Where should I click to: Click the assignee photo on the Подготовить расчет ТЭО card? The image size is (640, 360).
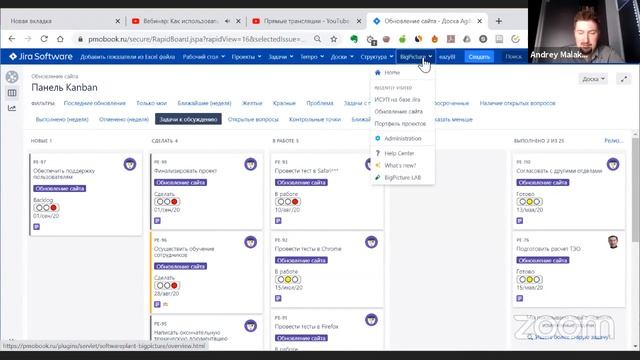tap(613, 242)
